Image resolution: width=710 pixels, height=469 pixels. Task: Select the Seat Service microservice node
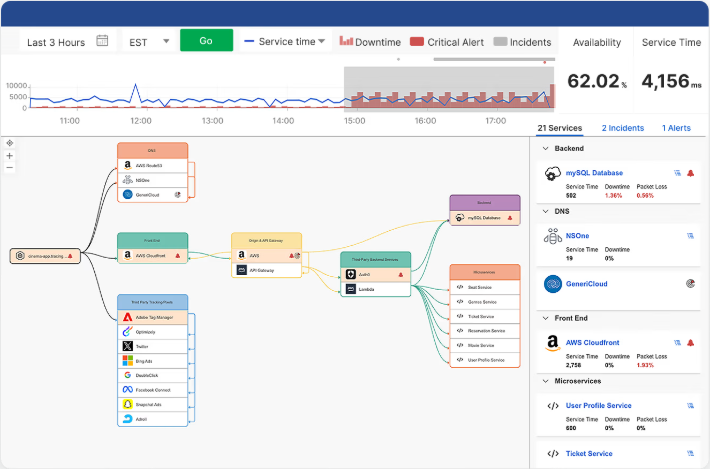(x=485, y=287)
